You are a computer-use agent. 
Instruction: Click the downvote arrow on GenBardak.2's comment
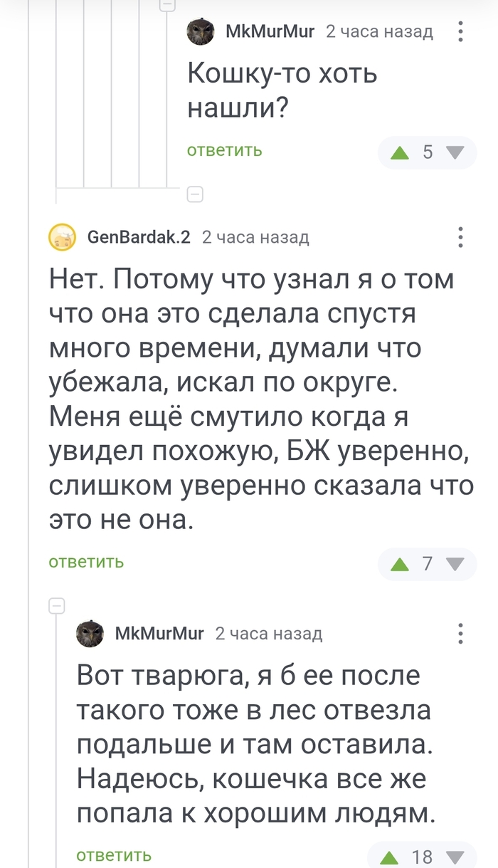(x=453, y=563)
